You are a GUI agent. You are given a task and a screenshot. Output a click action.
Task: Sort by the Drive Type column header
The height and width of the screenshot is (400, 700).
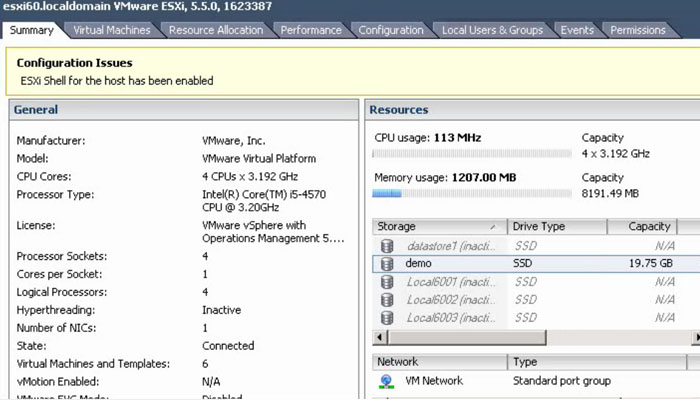coord(557,226)
